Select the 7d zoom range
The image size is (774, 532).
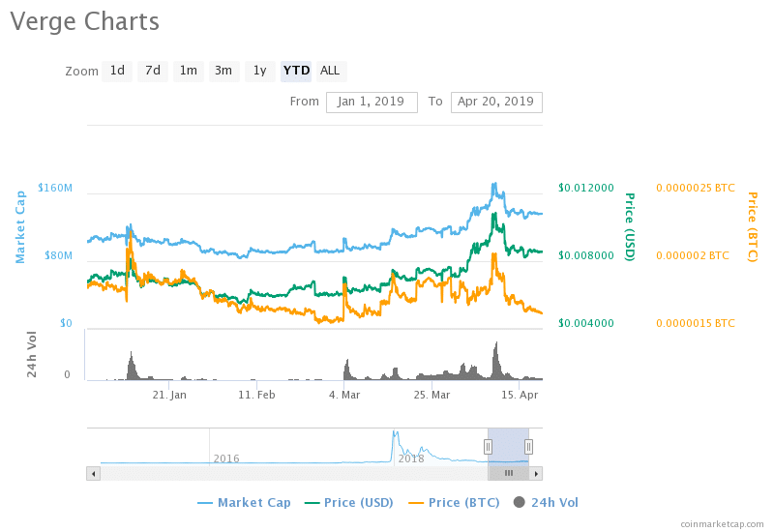(x=153, y=71)
